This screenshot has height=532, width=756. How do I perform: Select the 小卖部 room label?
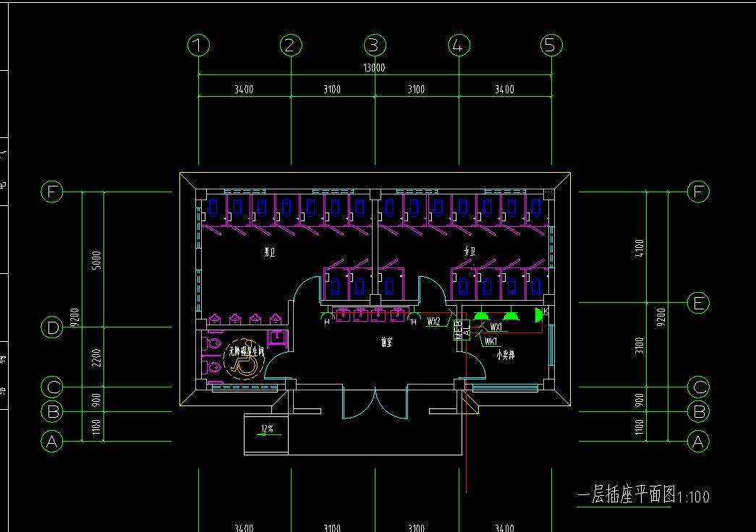pos(505,356)
